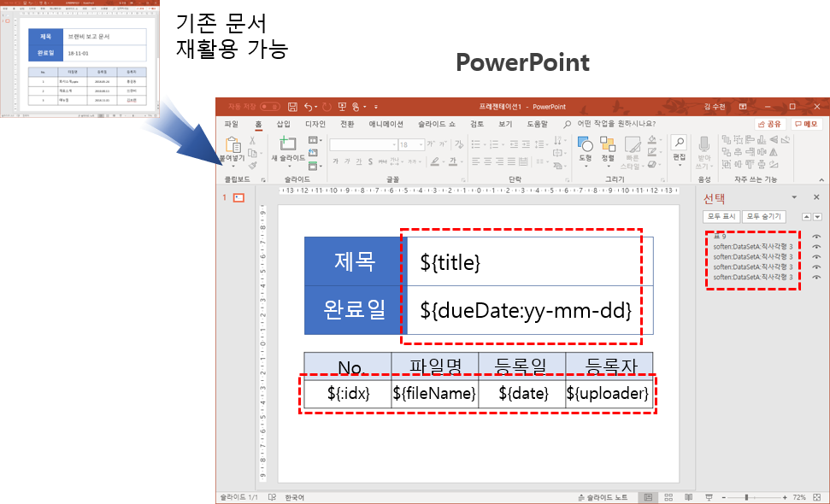The height and width of the screenshot is (504, 830).
Task: Click the Slide Sorter view icon
Action: pos(668,497)
